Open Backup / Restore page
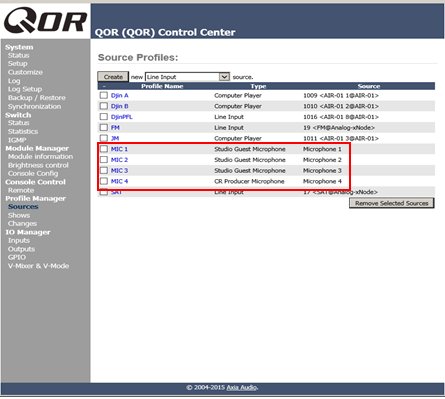 point(37,98)
